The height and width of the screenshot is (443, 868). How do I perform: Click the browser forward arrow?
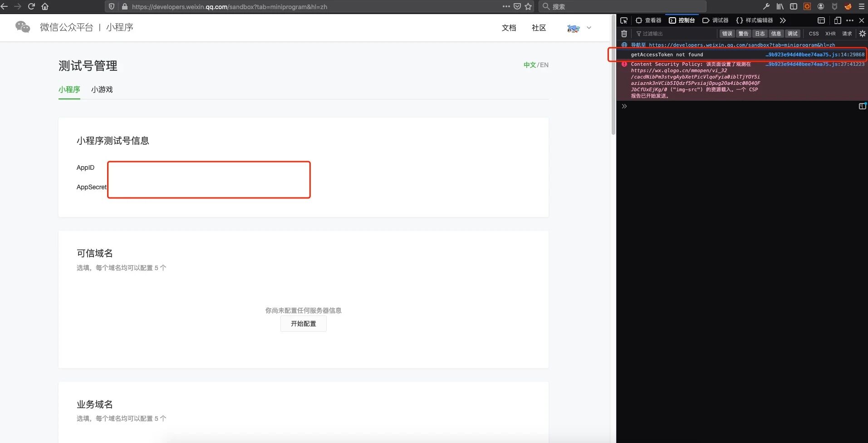18,6
